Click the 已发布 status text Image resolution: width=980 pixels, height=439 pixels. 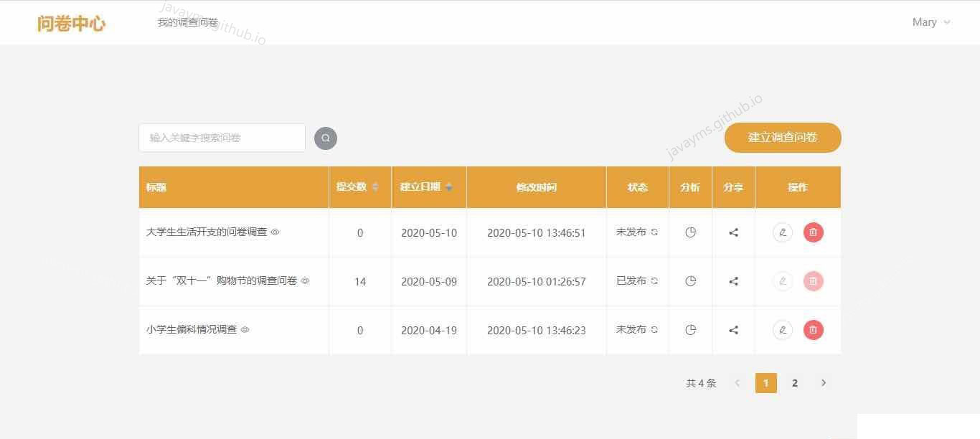(x=631, y=281)
